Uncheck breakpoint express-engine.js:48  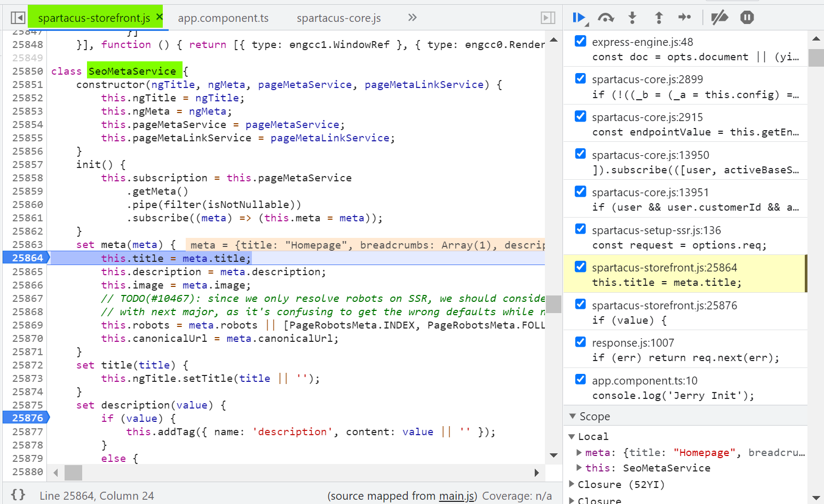(x=581, y=41)
